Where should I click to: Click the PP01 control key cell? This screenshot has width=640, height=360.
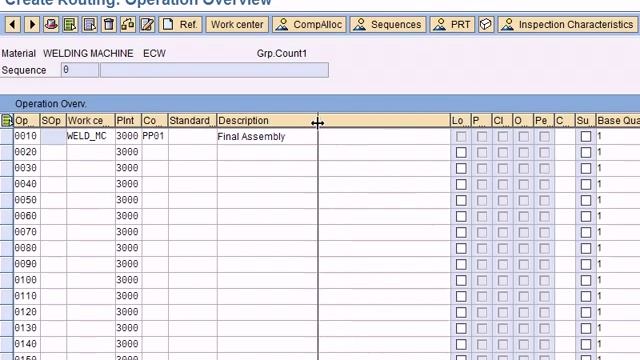point(155,136)
